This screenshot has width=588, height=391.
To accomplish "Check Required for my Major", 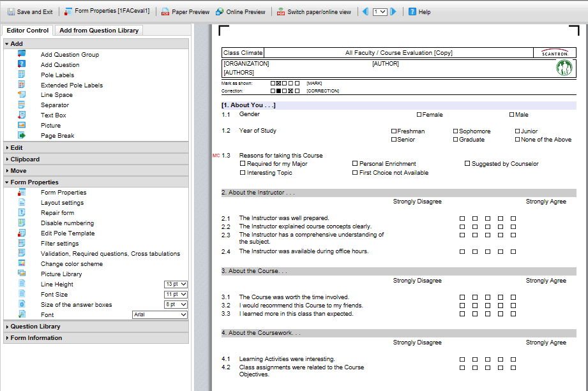I will pos(243,163).
